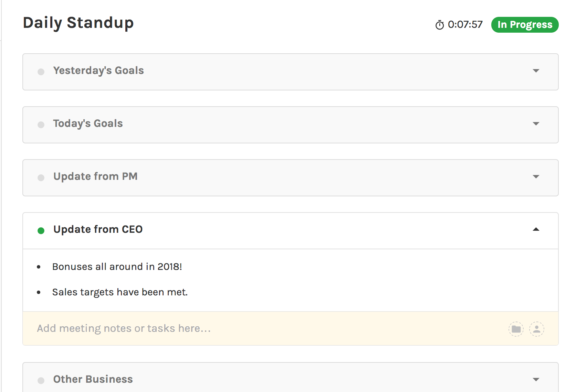Click the gray dot beside Yesterday's Goals
Screen dimensions: 566x392
41,72
